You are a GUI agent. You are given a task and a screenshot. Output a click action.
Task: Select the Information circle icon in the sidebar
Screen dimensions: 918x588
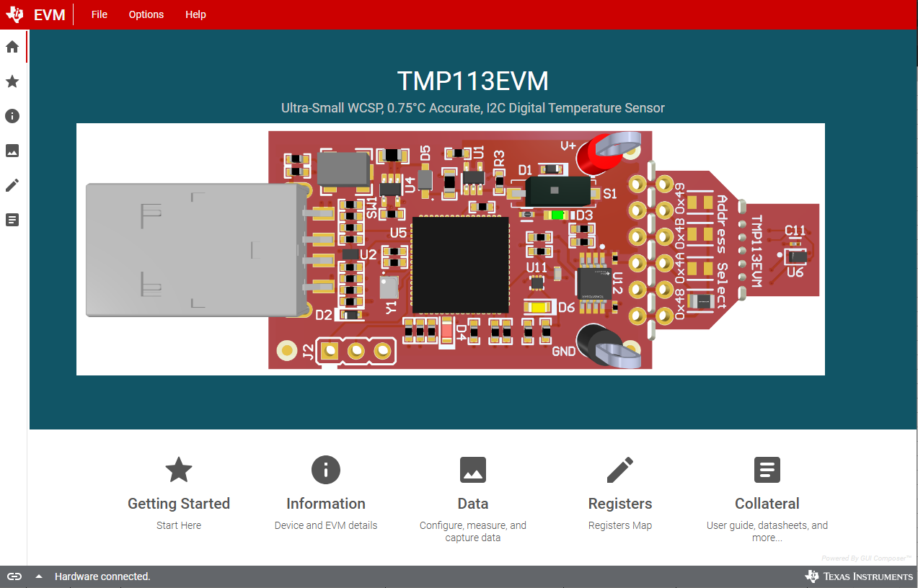click(x=12, y=116)
